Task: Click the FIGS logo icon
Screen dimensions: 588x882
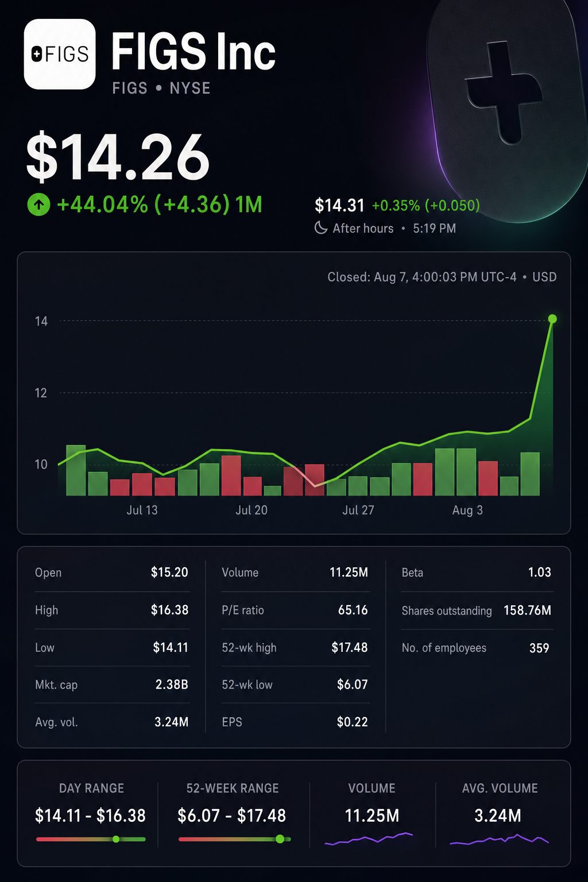Action: [x=60, y=54]
